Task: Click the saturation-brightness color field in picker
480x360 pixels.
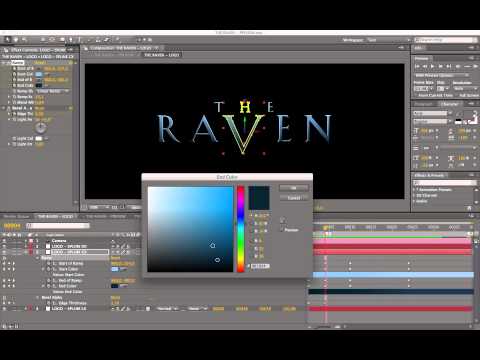Action: tap(190, 229)
